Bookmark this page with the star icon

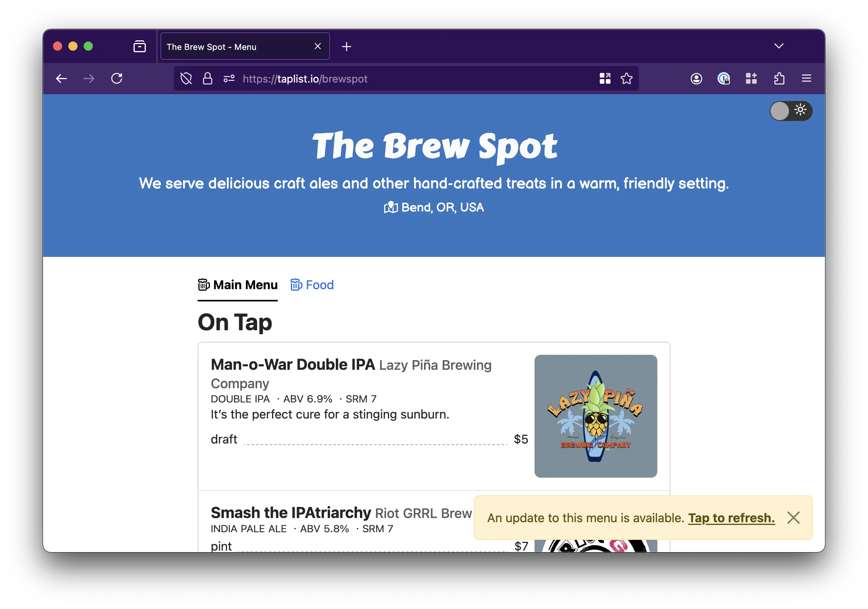click(627, 79)
